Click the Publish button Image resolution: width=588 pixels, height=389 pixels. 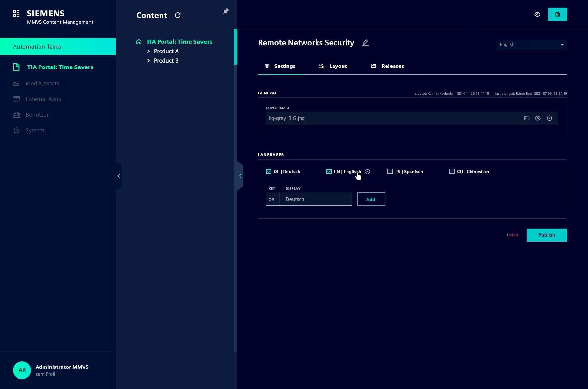547,235
